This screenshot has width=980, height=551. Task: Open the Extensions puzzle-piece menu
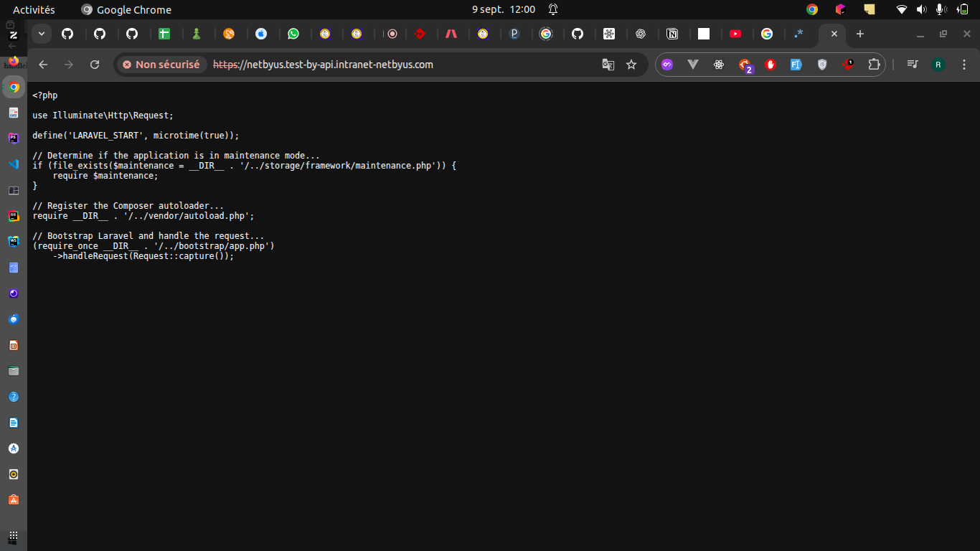[x=874, y=65]
